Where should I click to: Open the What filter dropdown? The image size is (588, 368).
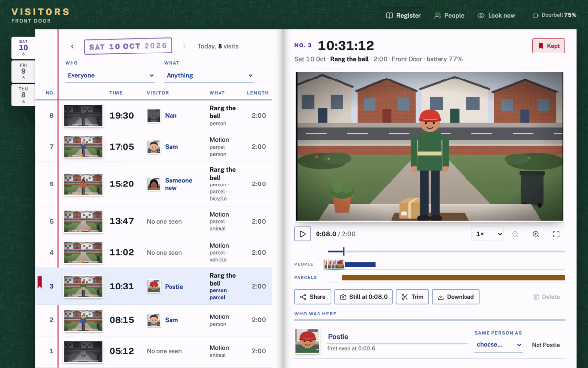[209, 75]
